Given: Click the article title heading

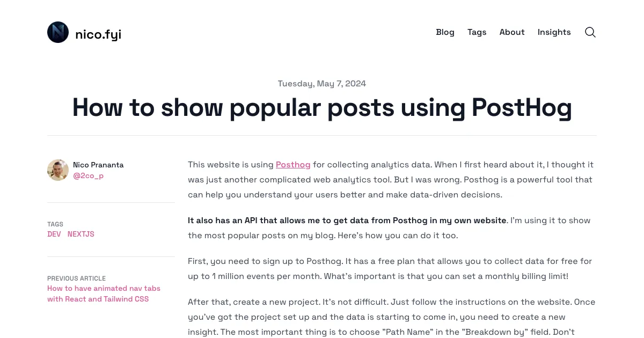Looking at the screenshot, I should (322, 107).
